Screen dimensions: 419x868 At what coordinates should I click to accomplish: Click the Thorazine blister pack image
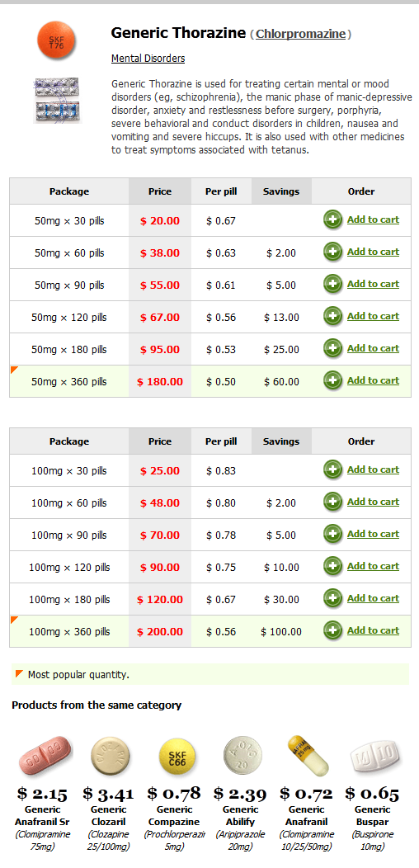tap(58, 100)
